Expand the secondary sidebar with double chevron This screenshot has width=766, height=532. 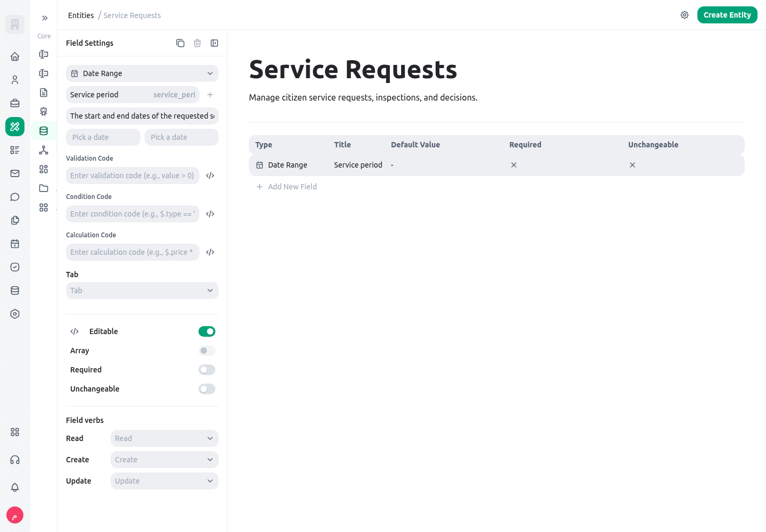point(45,18)
